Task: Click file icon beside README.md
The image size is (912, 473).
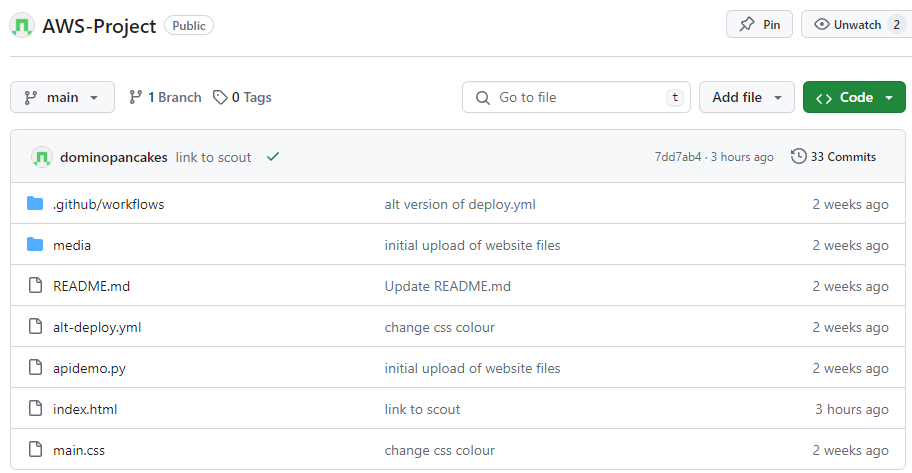Action: coord(35,285)
